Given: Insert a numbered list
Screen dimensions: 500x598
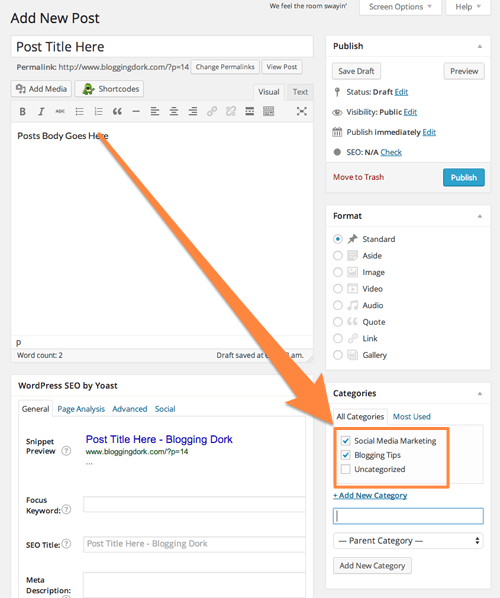Looking at the screenshot, I should point(98,111).
